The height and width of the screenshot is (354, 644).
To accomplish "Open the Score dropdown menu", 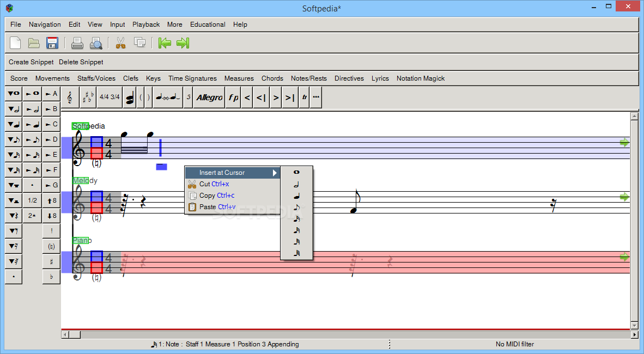I will pos(19,78).
